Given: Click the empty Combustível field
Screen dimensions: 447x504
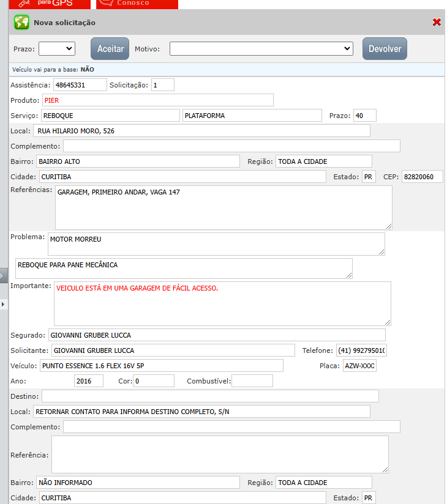Looking at the screenshot, I should tap(252, 381).
